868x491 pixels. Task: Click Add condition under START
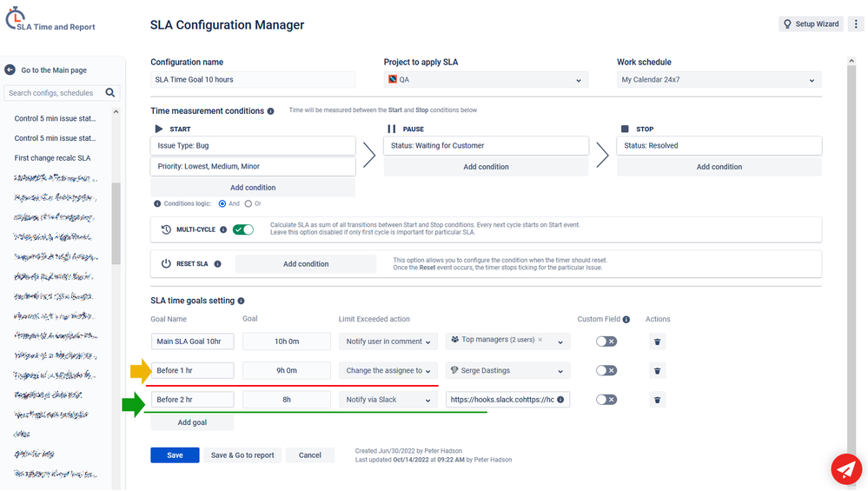point(253,188)
